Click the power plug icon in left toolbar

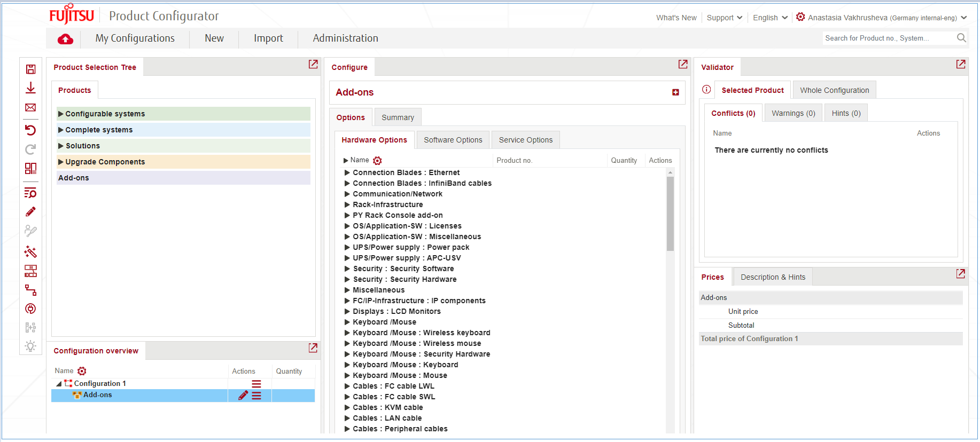(30, 309)
